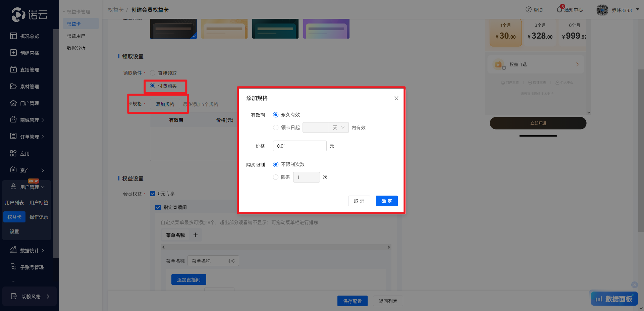Click the 概况总览 overview icon in sidebar
Viewport: 644px width, 311px height.
point(13,36)
